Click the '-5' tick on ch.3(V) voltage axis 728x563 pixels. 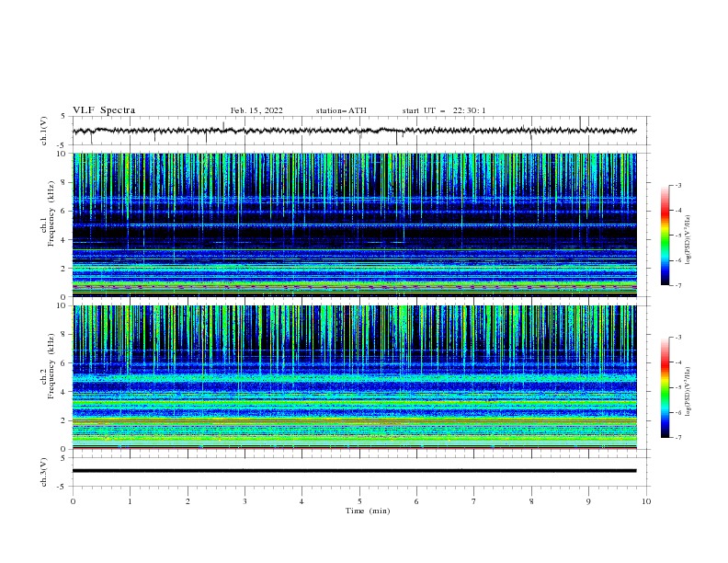coord(62,487)
